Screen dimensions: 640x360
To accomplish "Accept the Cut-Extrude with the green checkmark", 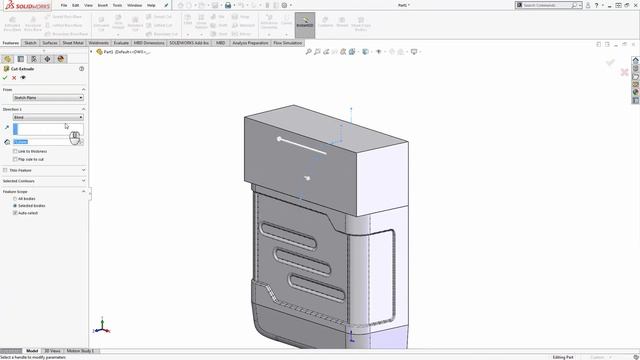I will click(x=5, y=78).
